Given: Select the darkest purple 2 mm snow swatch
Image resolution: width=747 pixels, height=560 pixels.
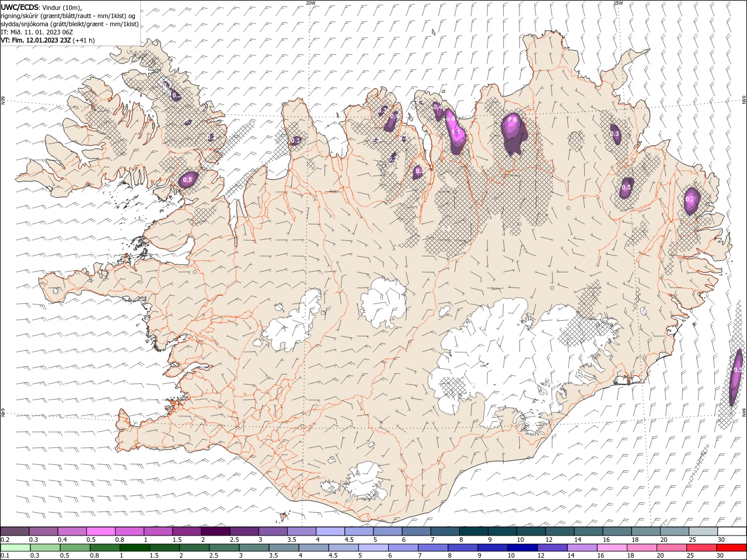Looking at the screenshot, I should 215,531.
